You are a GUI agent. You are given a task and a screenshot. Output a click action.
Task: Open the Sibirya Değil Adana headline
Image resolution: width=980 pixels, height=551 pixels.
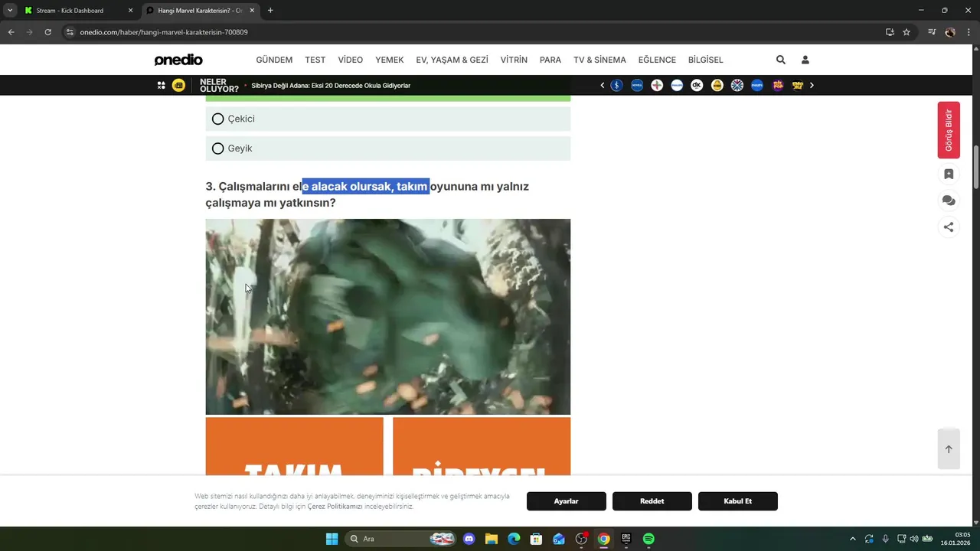(x=331, y=86)
